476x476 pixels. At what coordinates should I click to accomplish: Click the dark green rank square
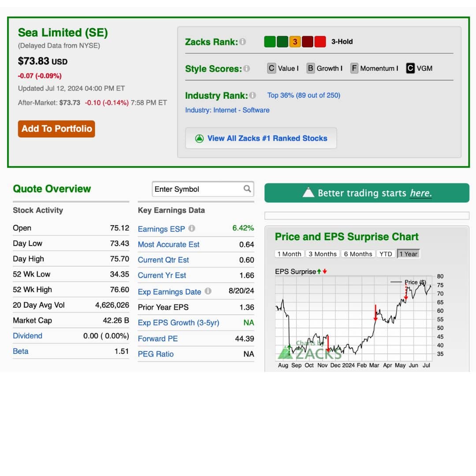click(x=283, y=41)
